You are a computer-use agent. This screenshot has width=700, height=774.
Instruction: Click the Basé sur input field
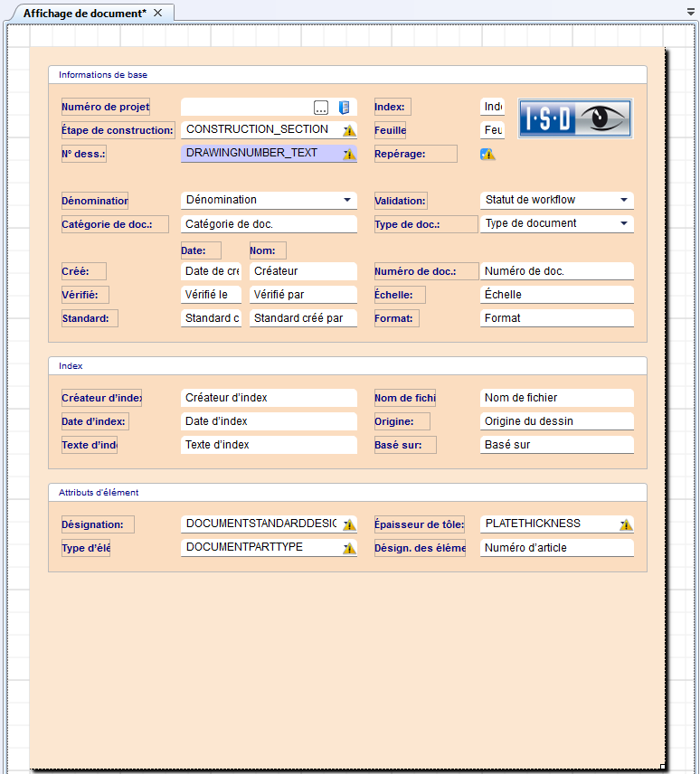click(557, 445)
